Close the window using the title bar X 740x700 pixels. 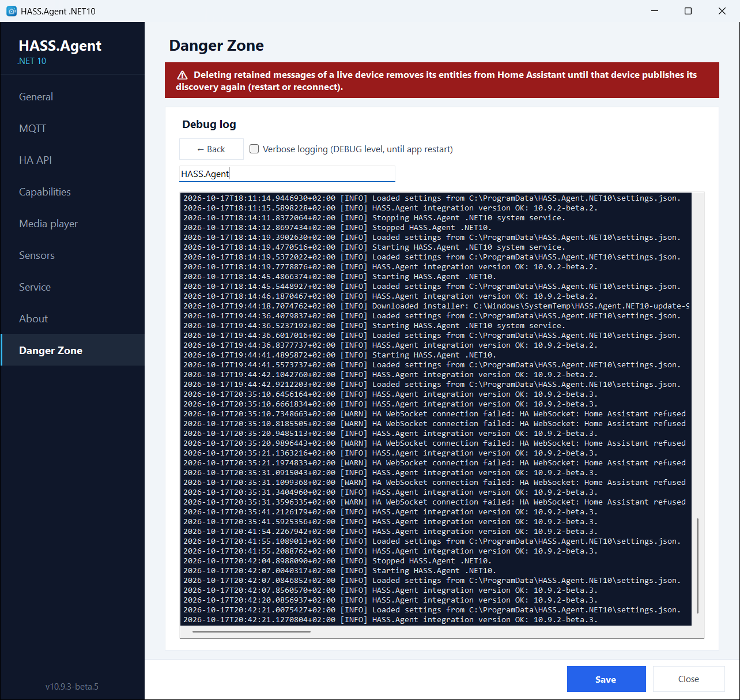pos(722,11)
